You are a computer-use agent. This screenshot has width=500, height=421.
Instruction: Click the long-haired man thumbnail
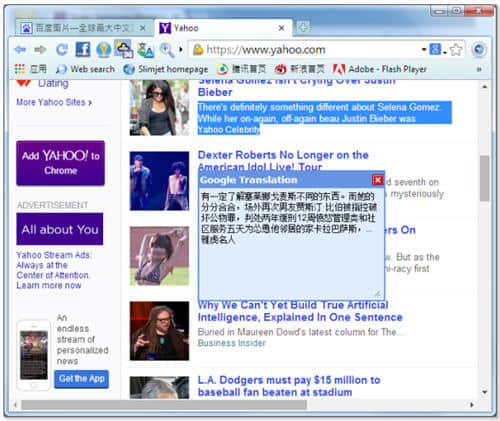[159, 331]
